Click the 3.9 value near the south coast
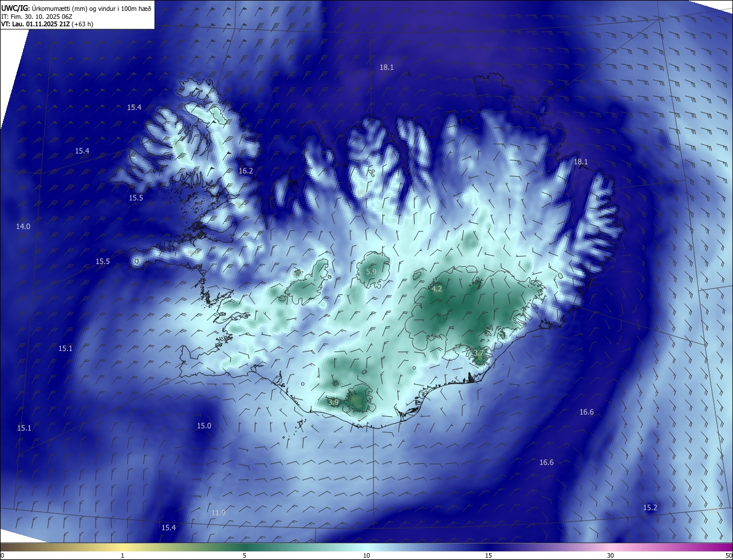 334,403
